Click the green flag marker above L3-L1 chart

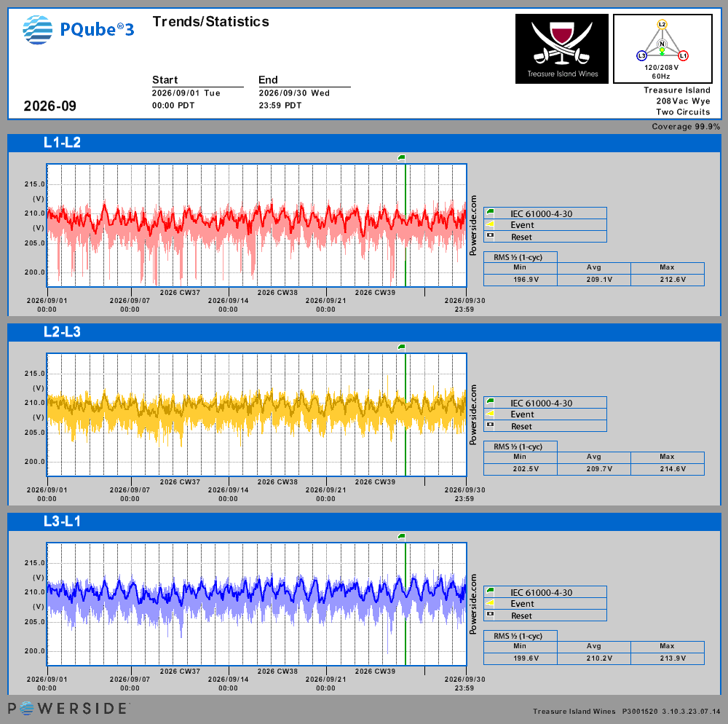(x=402, y=537)
